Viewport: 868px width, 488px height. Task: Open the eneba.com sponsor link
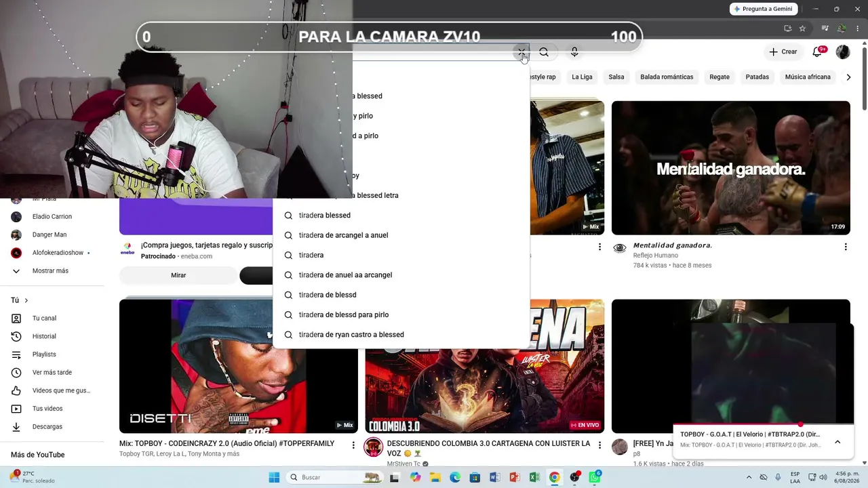point(197,256)
